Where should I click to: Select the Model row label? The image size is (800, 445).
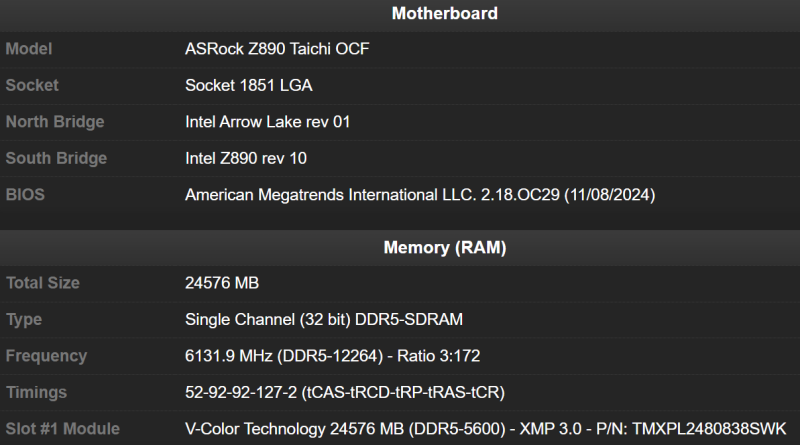tap(29, 48)
